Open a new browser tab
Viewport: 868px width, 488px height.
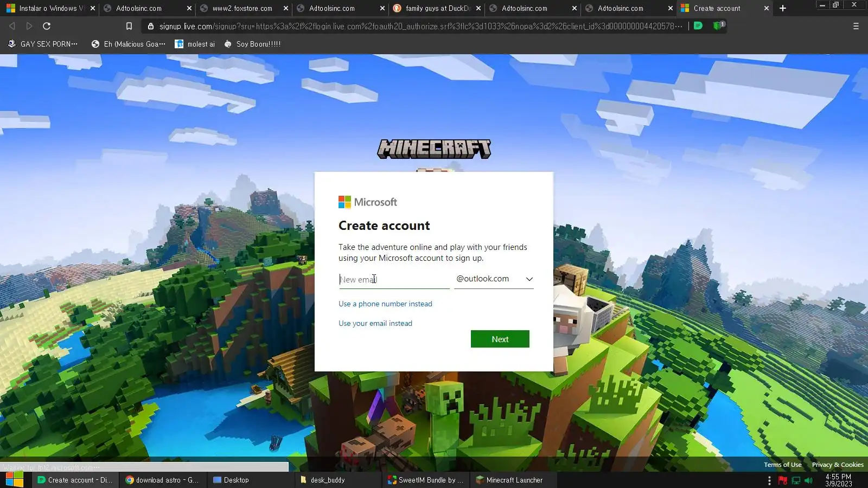click(783, 8)
